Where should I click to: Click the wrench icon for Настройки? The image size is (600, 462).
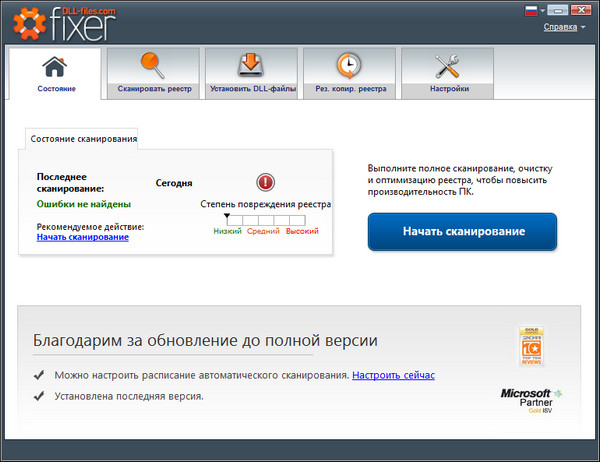tap(446, 66)
